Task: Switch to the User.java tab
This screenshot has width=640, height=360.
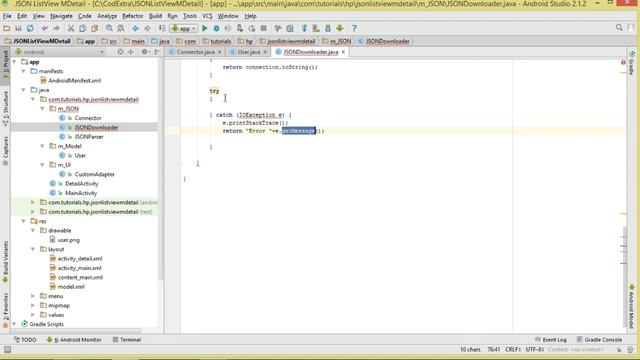Action: pos(248,52)
